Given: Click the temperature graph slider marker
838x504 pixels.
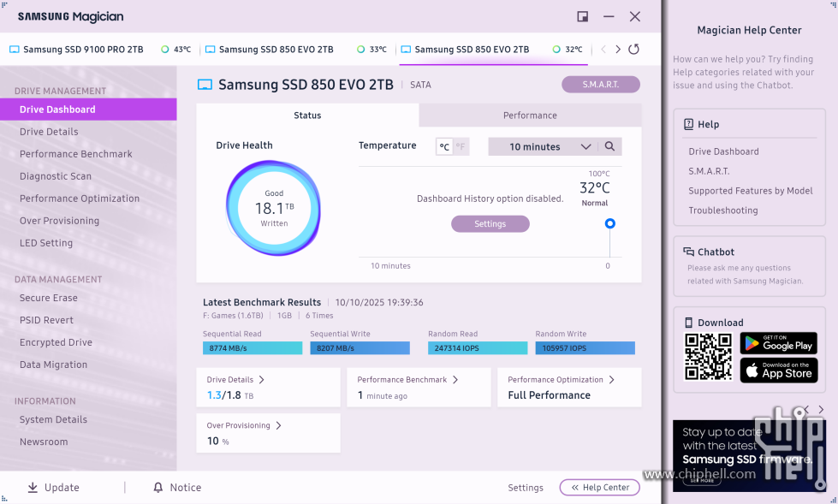Looking at the screenshot, I should tap(609, 223).
